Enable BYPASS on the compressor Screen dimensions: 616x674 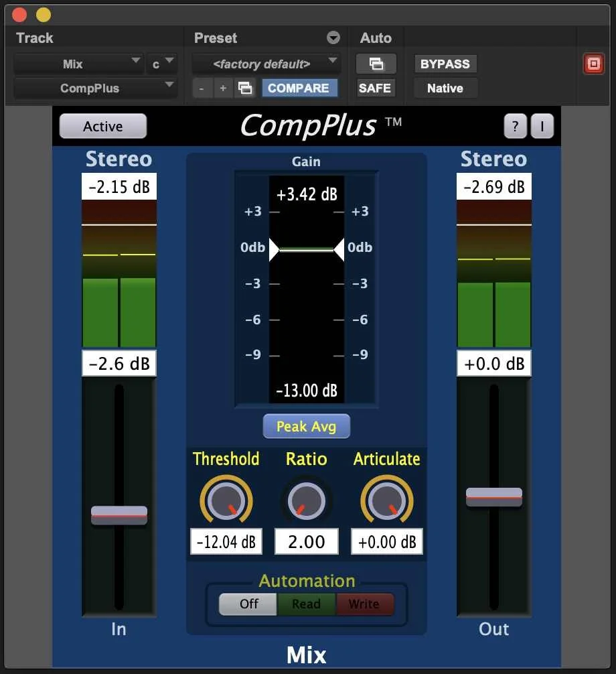(445, 63)
